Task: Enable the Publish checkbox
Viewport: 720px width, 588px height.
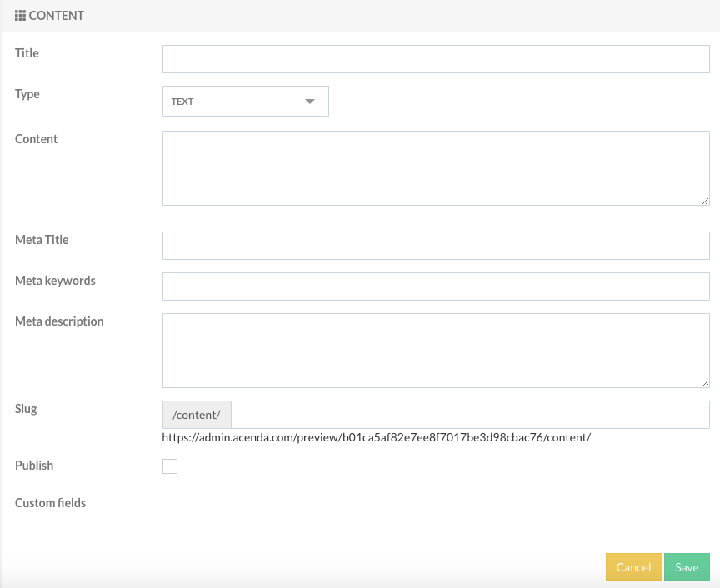Action: (170, 466)
